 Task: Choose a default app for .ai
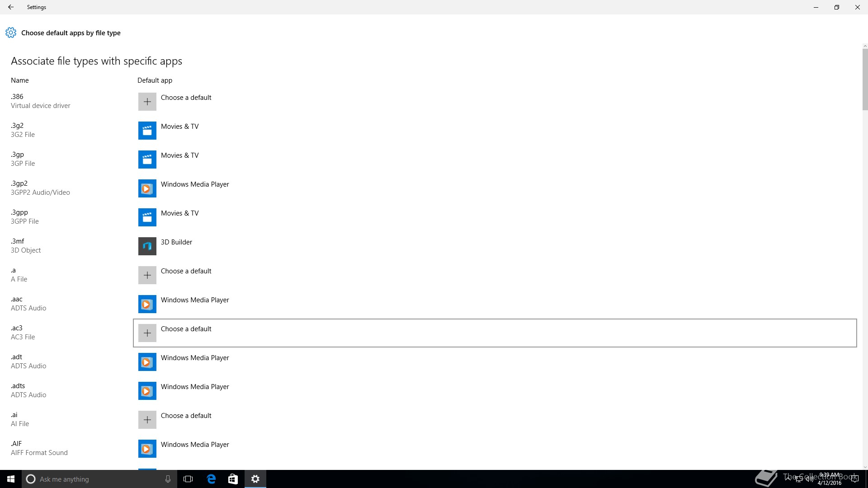point(495,420)
